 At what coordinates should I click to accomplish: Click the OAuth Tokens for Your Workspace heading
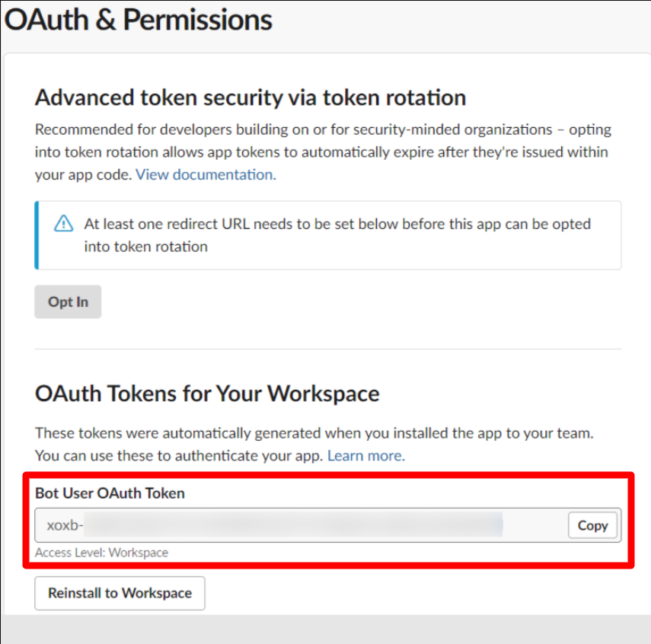point(207,394)
